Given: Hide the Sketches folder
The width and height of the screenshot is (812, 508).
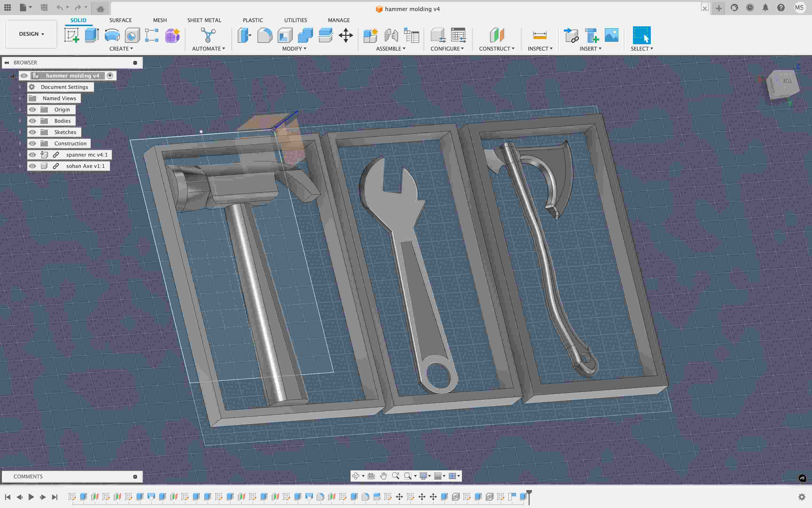Looking at the screenshot, I should [32, 132].
